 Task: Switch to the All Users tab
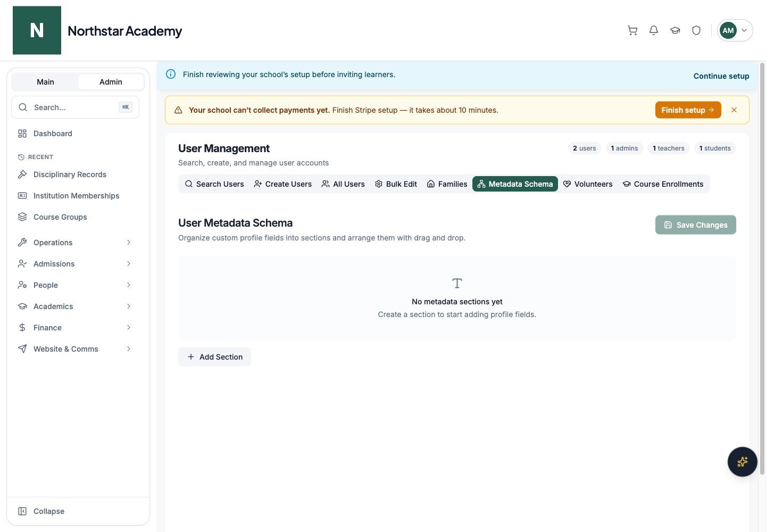coord(343,184)
